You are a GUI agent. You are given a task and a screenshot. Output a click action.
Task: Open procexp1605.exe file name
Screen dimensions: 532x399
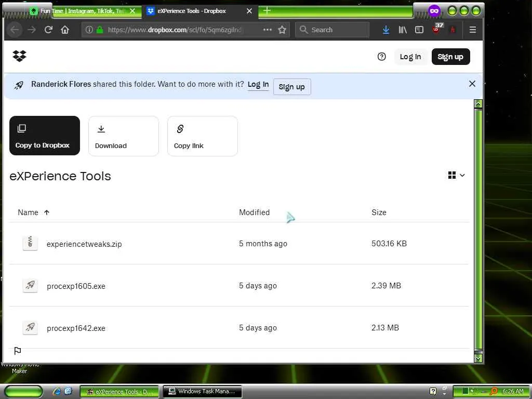point(76,286)
